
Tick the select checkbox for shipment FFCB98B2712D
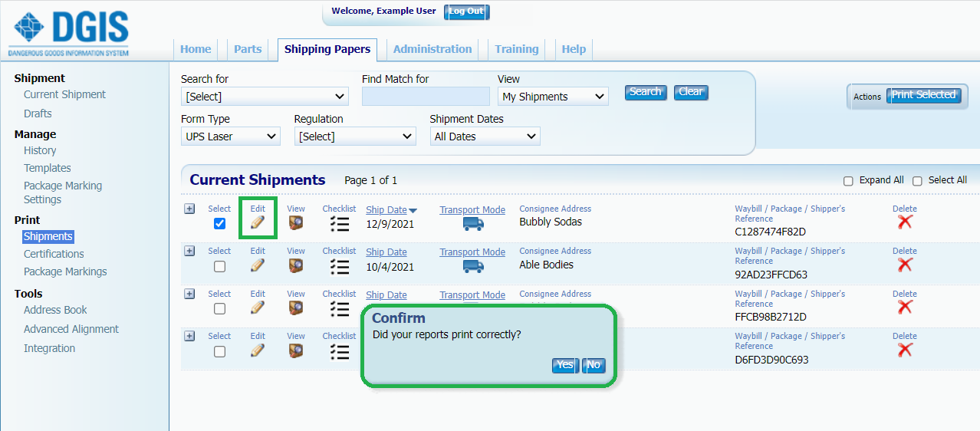219,308
